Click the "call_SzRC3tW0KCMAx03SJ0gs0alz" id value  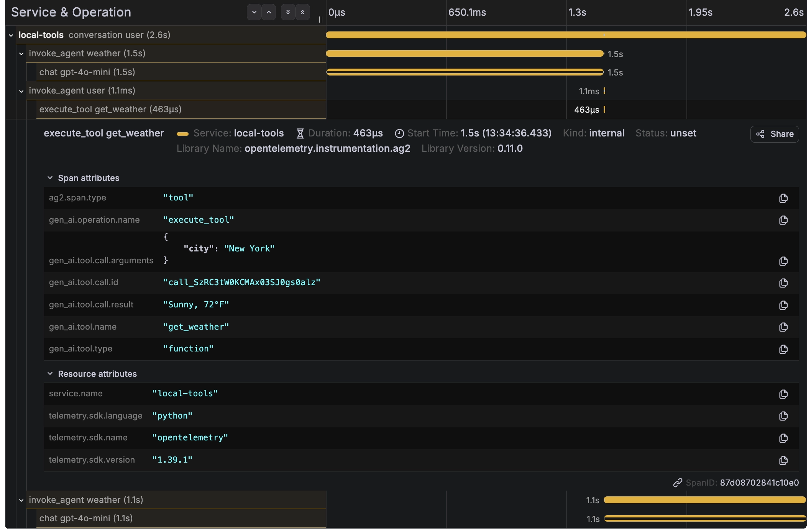pyautogui.click(x=242, y=282)
